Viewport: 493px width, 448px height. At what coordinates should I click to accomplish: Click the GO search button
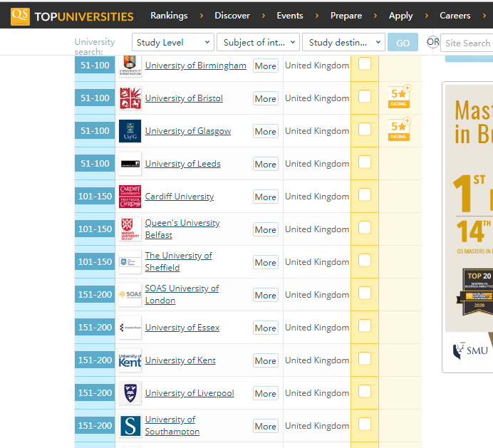403,42
